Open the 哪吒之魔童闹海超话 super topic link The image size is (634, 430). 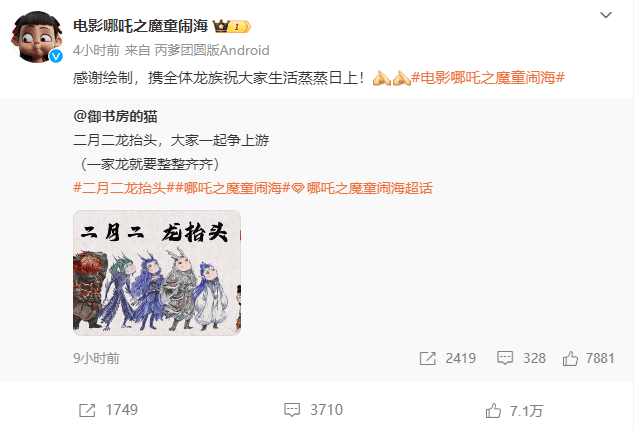tap(370, 188)
